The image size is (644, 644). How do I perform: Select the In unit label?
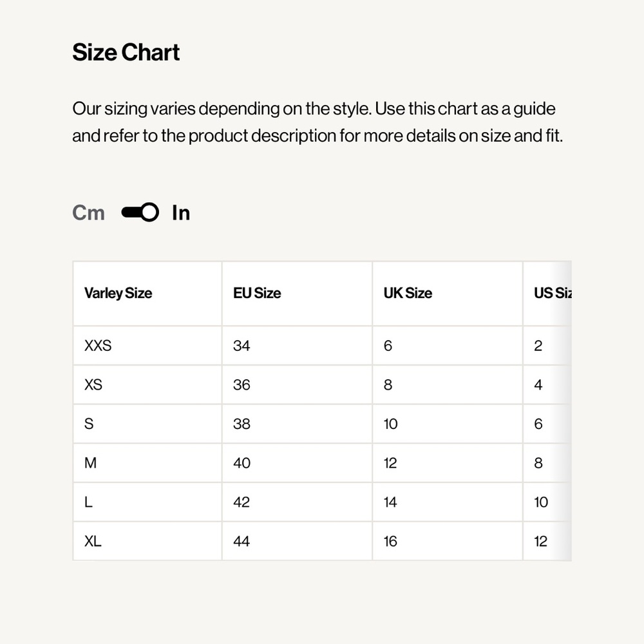[181, 213]
